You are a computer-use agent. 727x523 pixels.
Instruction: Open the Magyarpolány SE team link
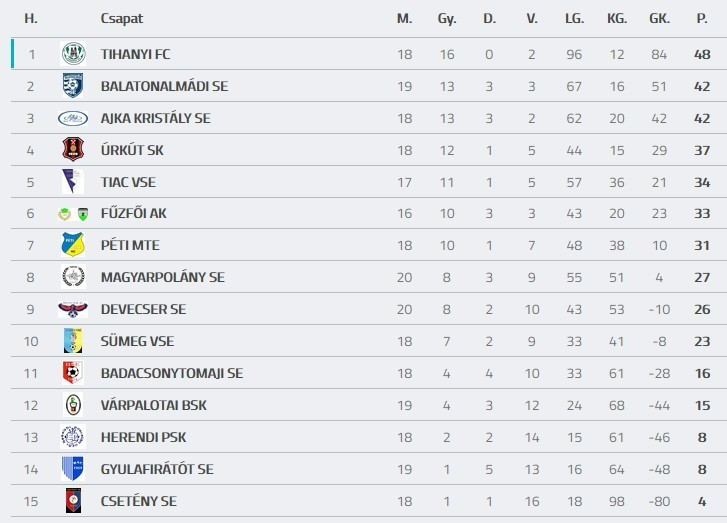click(x=162, y=277)
